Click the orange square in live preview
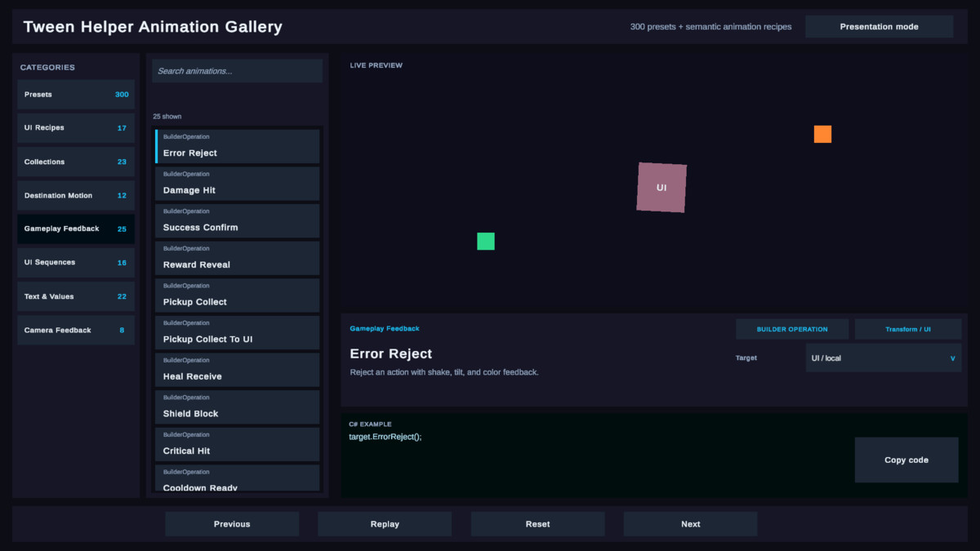Viewport: 980px width, 551px height. [822, 134]
